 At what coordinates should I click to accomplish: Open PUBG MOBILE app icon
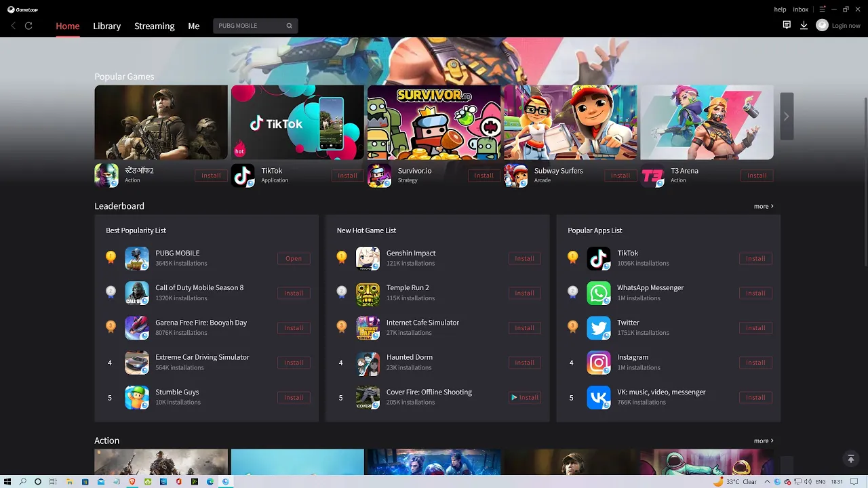pyautogui.click(x=137, y=258)
